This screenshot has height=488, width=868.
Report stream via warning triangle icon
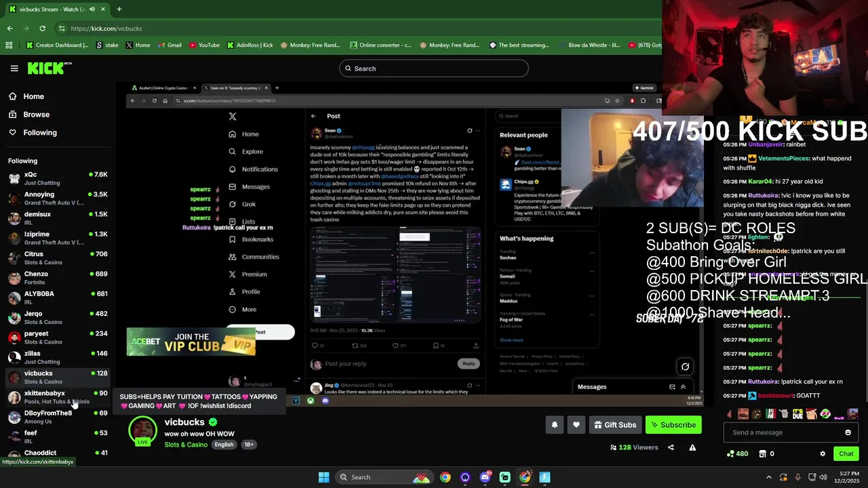[x=692, y=447]
